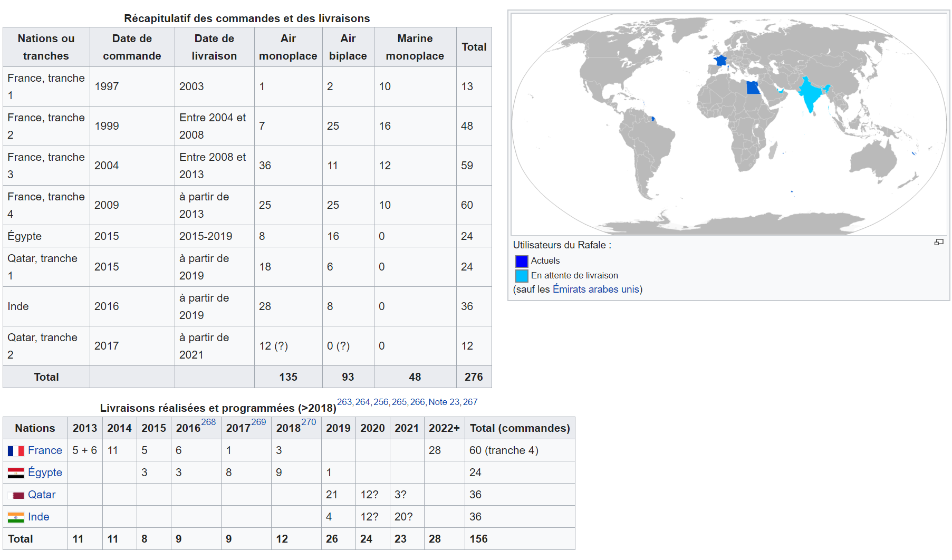Click the India flag icon
The image size is (952, 560).
(x=16, y=517)
